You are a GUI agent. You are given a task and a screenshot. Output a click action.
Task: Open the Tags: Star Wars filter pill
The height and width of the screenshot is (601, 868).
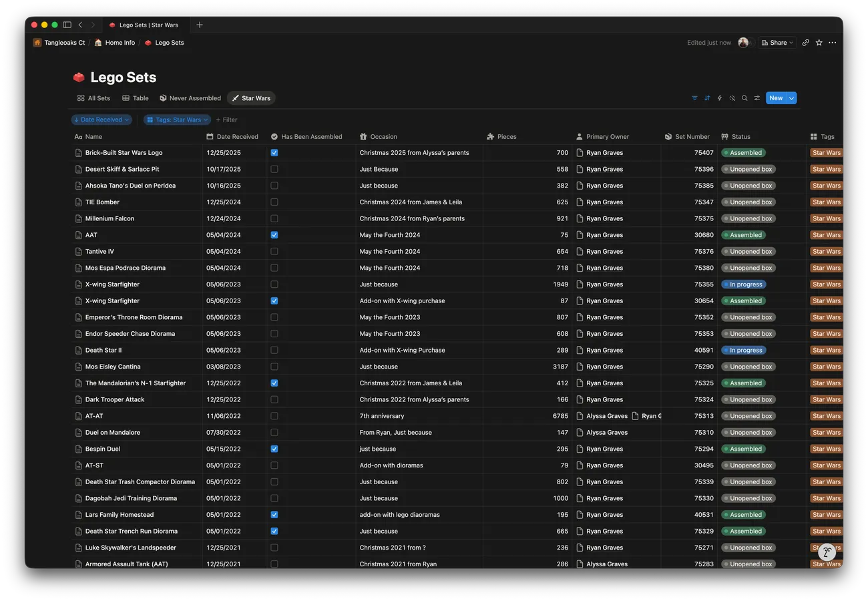pos(177,120)
